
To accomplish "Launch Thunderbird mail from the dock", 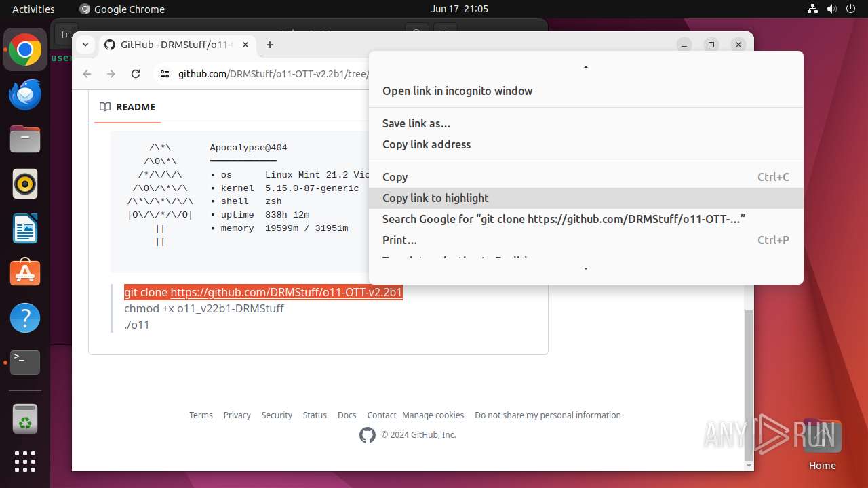I will [25, 95].
